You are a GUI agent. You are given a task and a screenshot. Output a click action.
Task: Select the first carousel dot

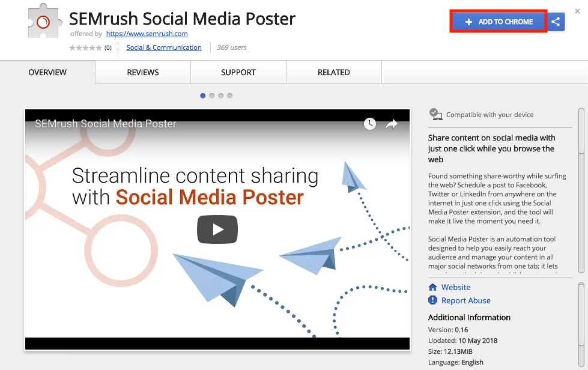pyautogui.click(x=203, y=96)
